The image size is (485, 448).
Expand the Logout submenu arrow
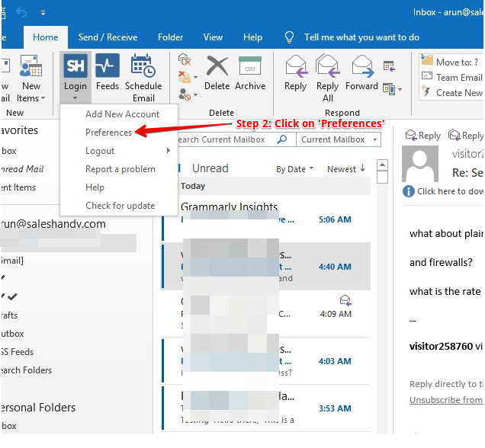tap(169, 150)
